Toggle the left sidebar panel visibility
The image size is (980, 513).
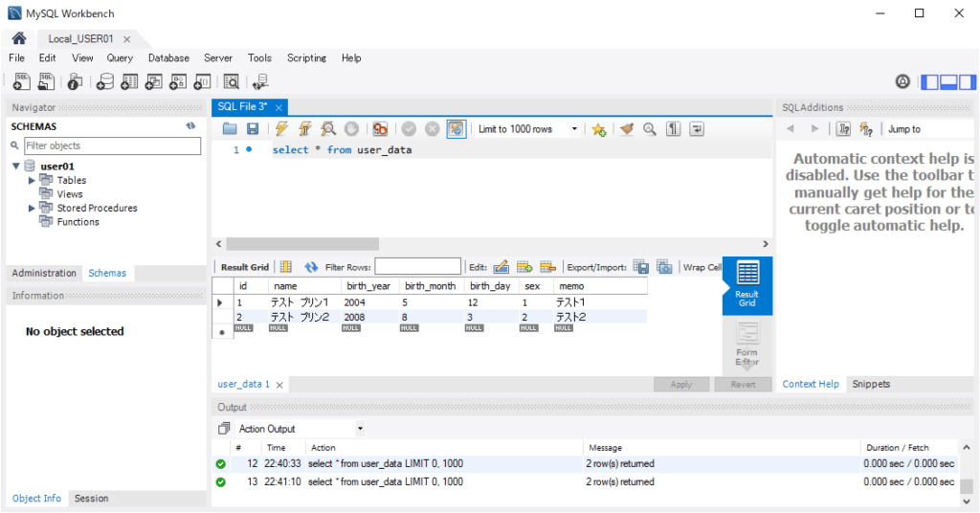(930, 82)
